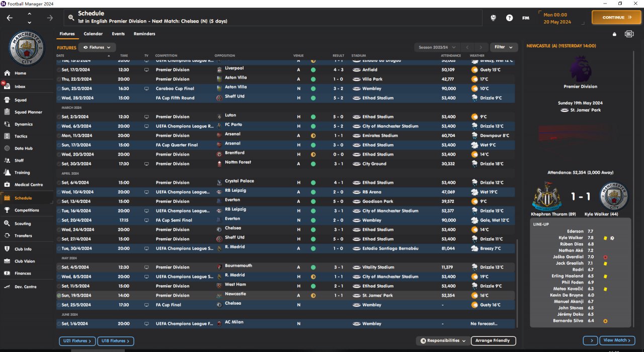Click the Manchester City club badge
The height and width of the screenshot is (352, 644).
(27, 48)
